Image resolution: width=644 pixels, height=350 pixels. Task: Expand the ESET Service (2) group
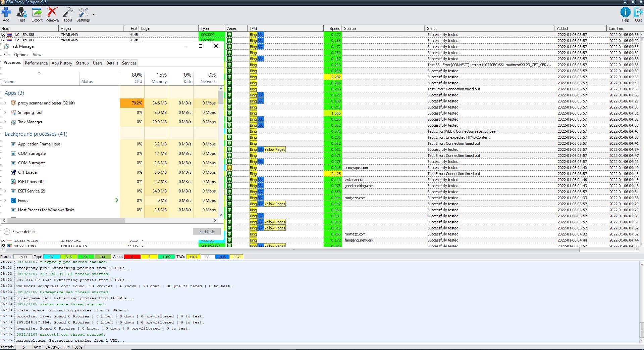pos(5,191)
